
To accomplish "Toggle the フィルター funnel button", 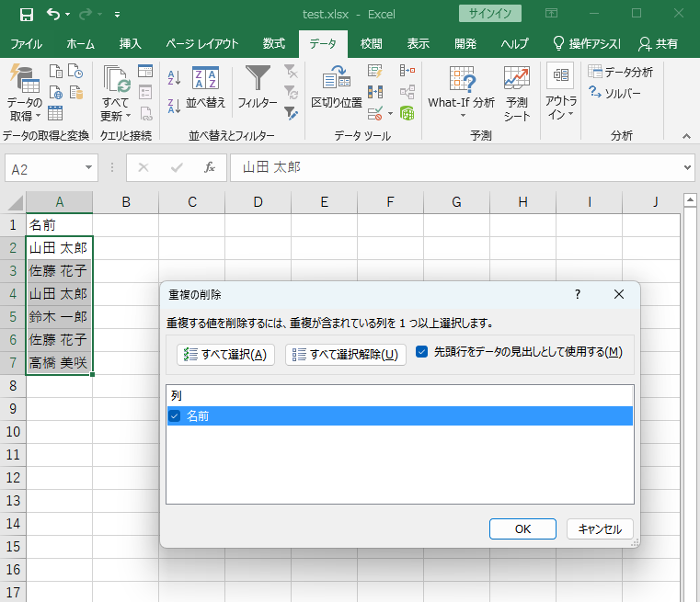I will click(x=258, y=88).
